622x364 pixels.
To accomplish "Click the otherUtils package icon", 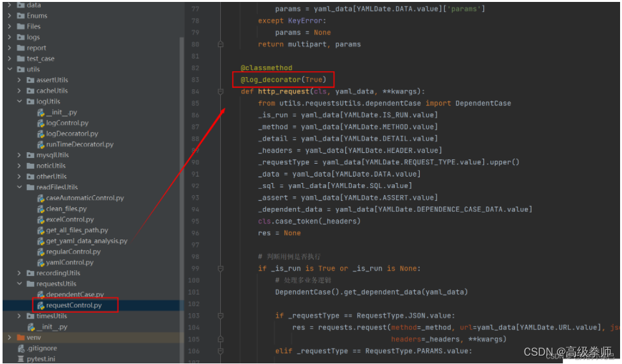I will (x=30, y=177).
